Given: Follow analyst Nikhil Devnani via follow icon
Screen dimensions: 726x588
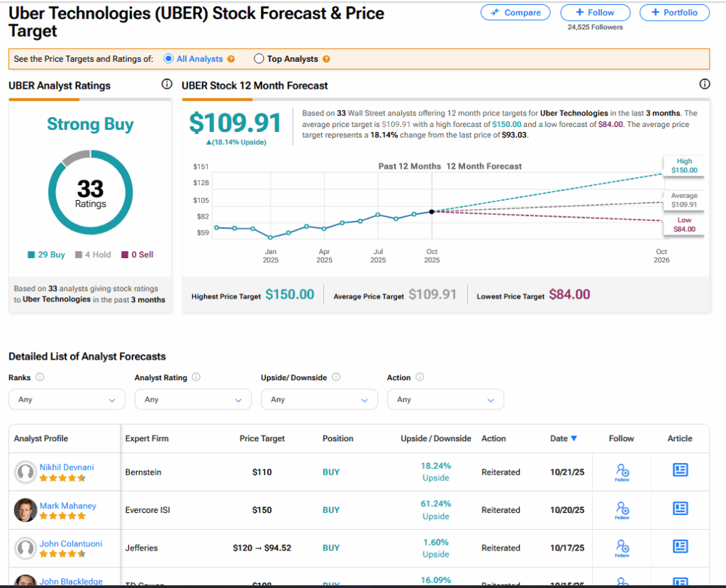Looking at the screenshot, I should 622,472.
